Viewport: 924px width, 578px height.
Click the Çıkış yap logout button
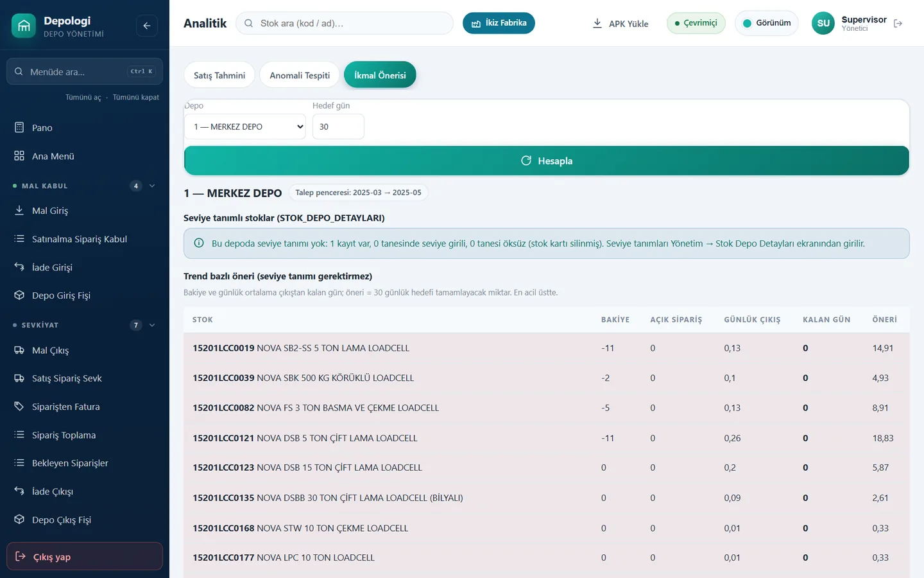click(85, 556)
